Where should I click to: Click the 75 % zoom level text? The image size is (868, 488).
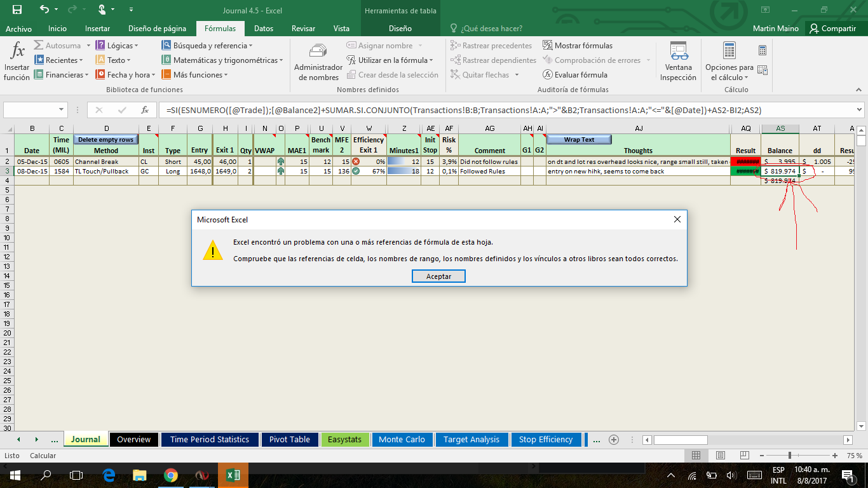(x=854, y=456)
